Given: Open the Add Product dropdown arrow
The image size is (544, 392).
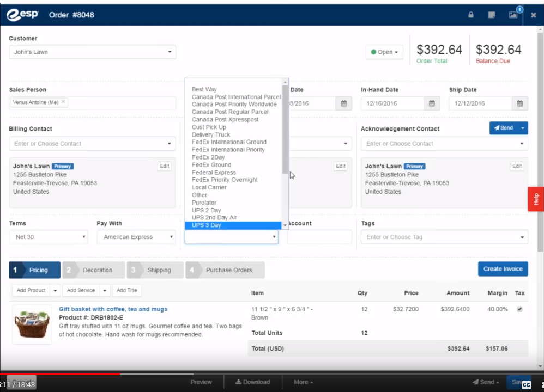Looking at the screenshot, I should (x=55, y=290).
